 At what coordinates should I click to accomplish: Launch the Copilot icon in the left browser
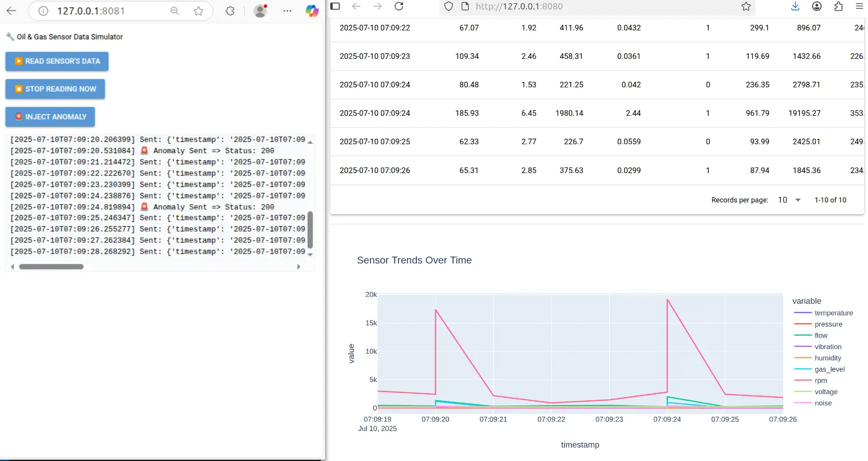pos(312,11)
